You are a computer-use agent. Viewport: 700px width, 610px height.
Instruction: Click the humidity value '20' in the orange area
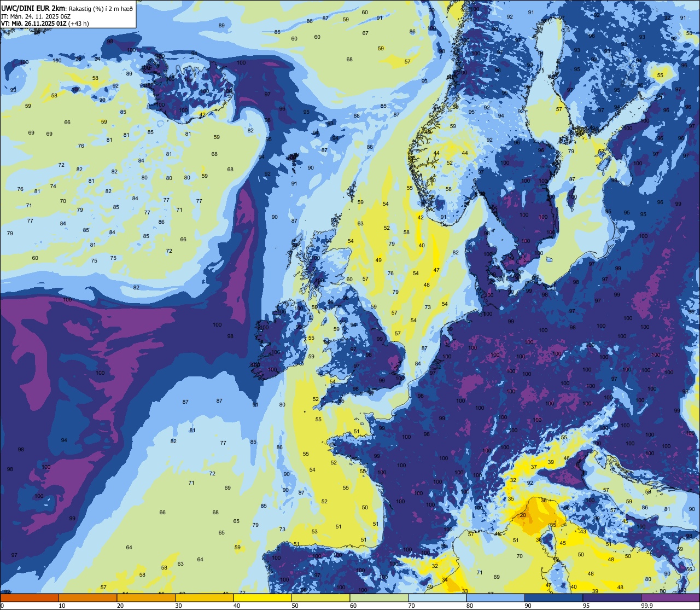point(523,515)
